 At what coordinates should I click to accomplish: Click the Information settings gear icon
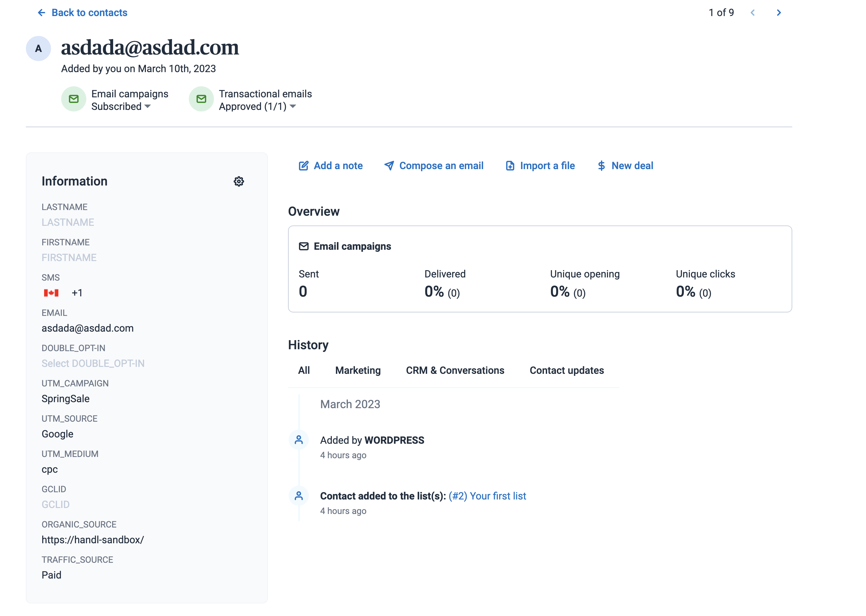click(238, 181)
